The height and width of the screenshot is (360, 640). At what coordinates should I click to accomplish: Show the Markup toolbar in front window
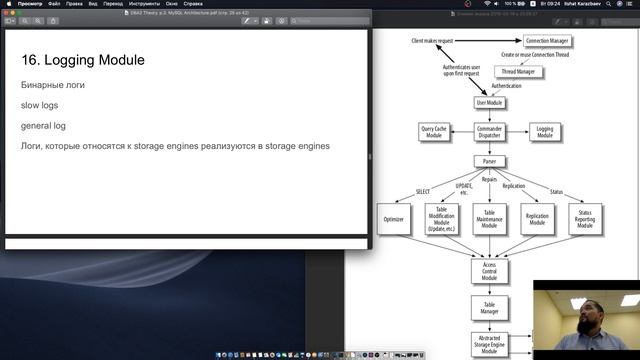(x=281, y=21)
